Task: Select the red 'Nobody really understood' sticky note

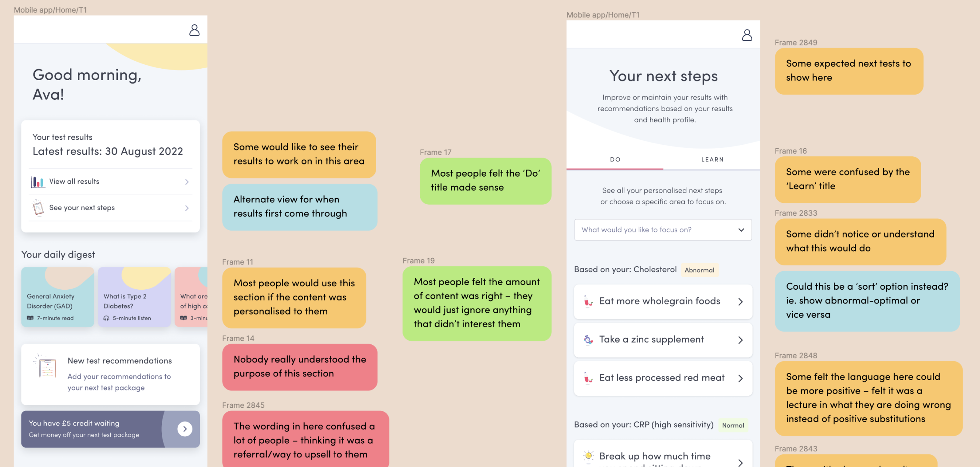Action: [x=299, y=367]
